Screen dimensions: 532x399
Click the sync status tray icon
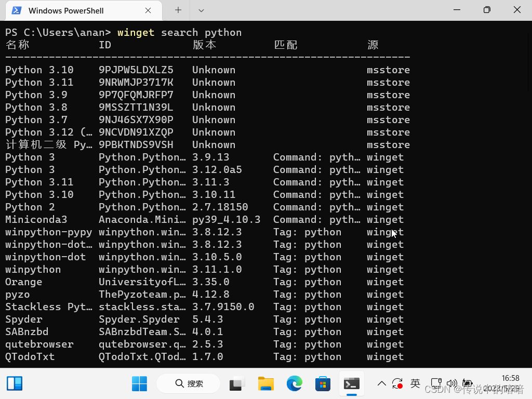click(397, 384)
